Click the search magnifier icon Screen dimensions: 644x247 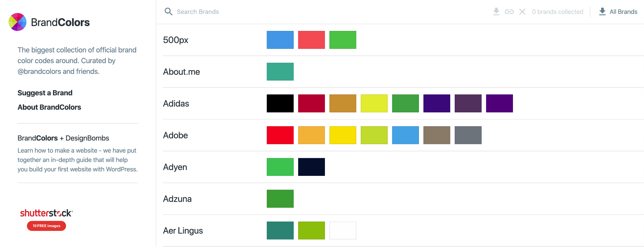click(168, 12)
